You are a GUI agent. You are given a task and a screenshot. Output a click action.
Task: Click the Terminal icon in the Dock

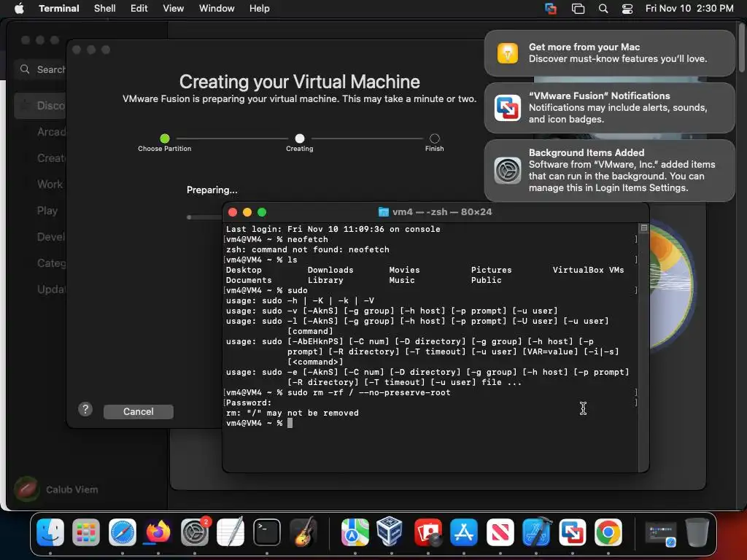click(x=267, y=532)
